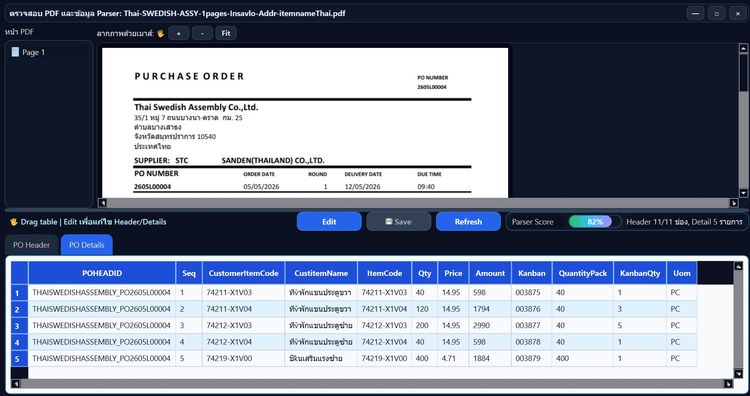Click Kanban cell 003877
Screen dimensions: 750x396
point(531,326)
